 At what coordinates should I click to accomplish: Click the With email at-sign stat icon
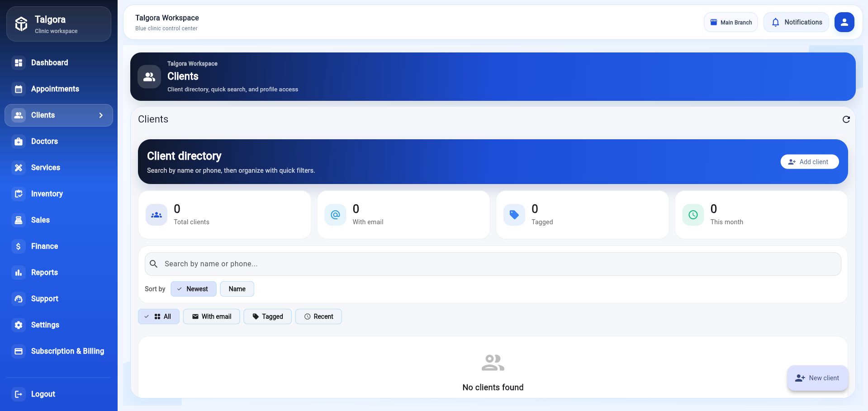pyautogui.click(x=336, y=215)
